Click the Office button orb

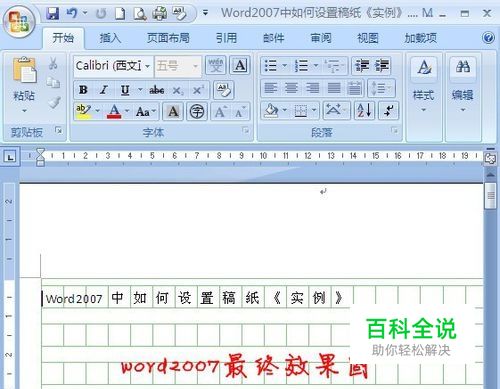19,21
